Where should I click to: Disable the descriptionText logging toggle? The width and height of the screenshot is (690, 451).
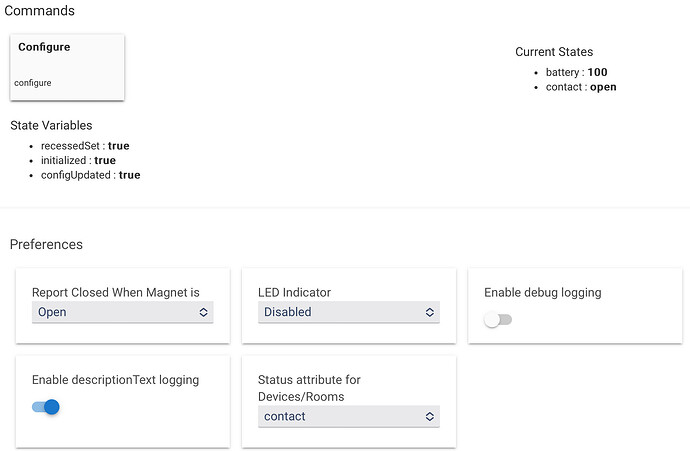tap(46, 407)
